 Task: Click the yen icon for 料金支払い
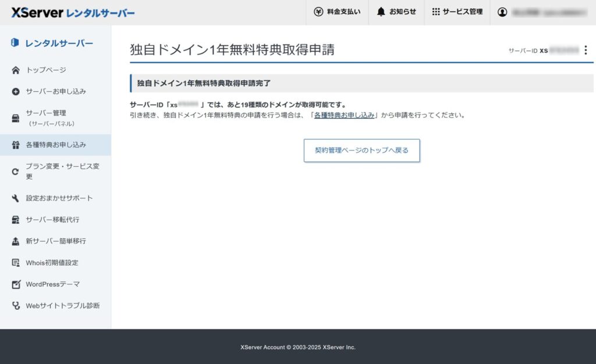(x=318, y=12)
